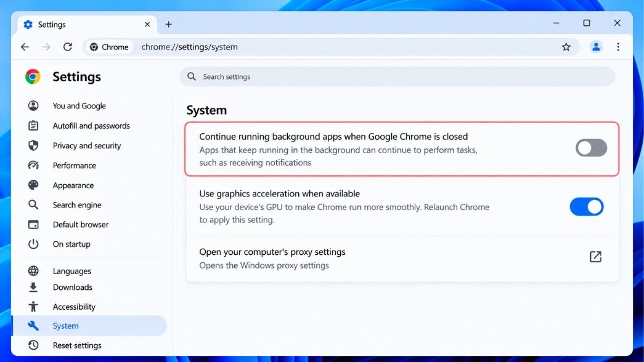Click 'Opens the Windows proxy settings' subtitle
The height and width of the screenshot is (362, 644).
point(264,265)
